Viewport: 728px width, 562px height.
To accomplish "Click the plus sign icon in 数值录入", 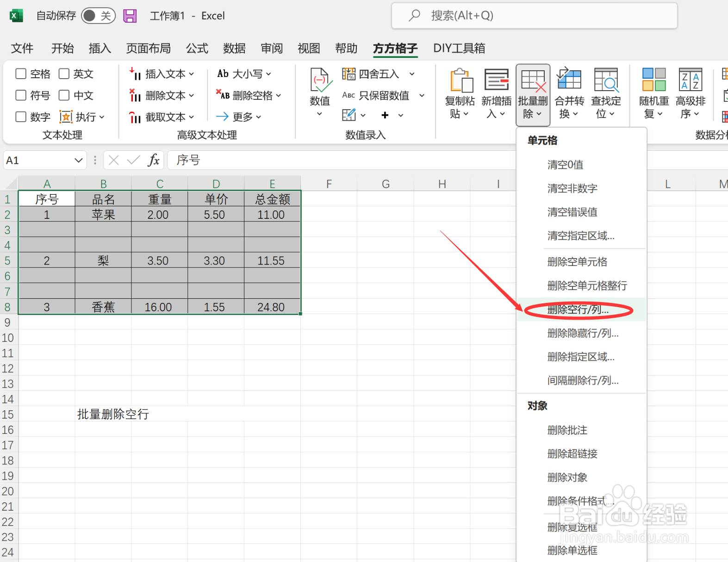I will 385,115.
